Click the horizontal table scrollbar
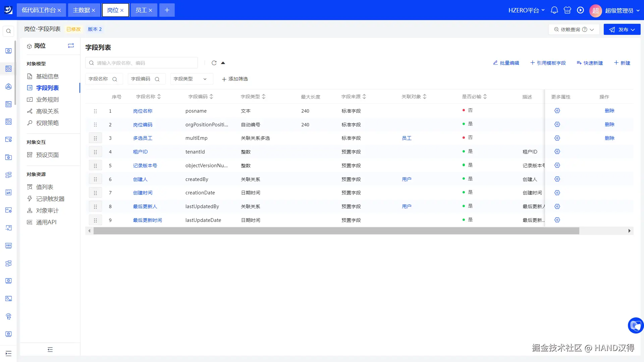Screen dimensions: 644x362 tap(336, 231)
